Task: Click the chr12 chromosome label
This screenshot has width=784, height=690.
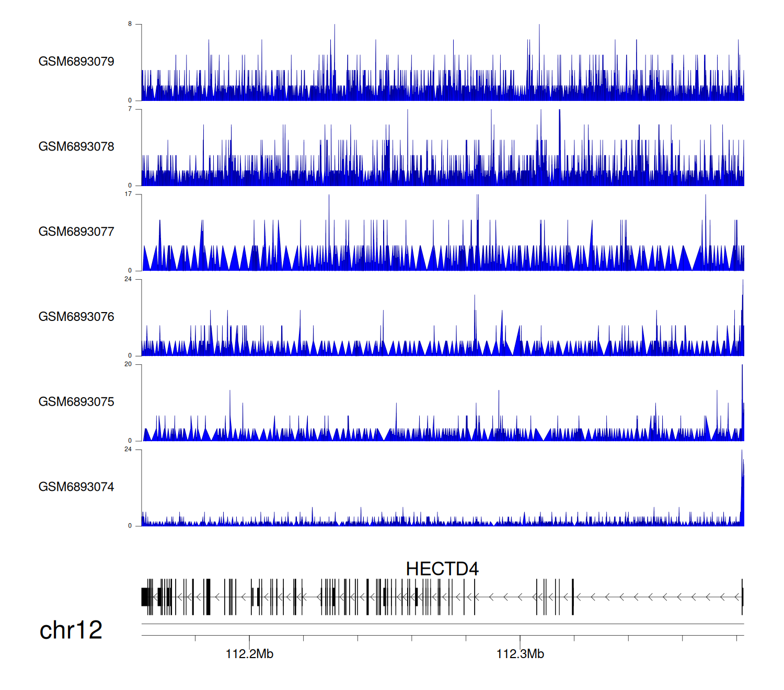Action: pyautogui.click(x=71, y=630)
